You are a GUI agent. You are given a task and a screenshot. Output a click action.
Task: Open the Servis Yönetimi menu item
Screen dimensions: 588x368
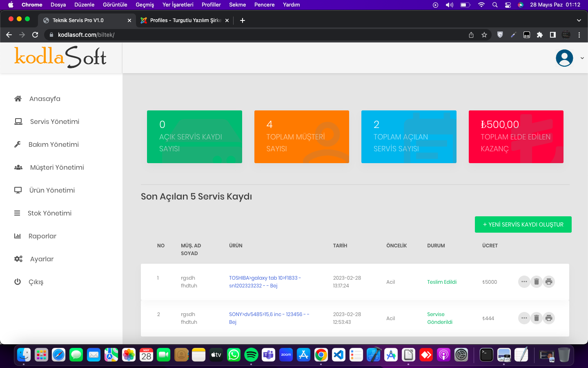[x=54, y=121]
